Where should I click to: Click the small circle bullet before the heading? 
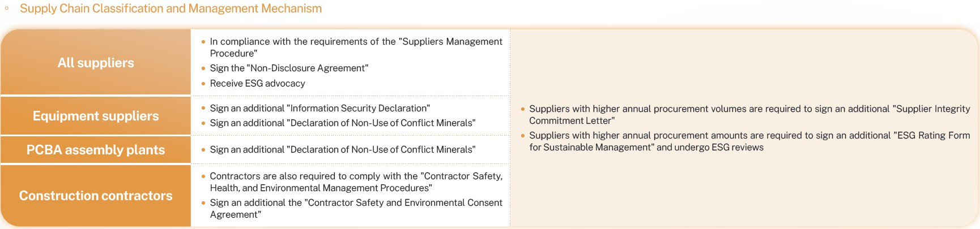coord(7,8)
